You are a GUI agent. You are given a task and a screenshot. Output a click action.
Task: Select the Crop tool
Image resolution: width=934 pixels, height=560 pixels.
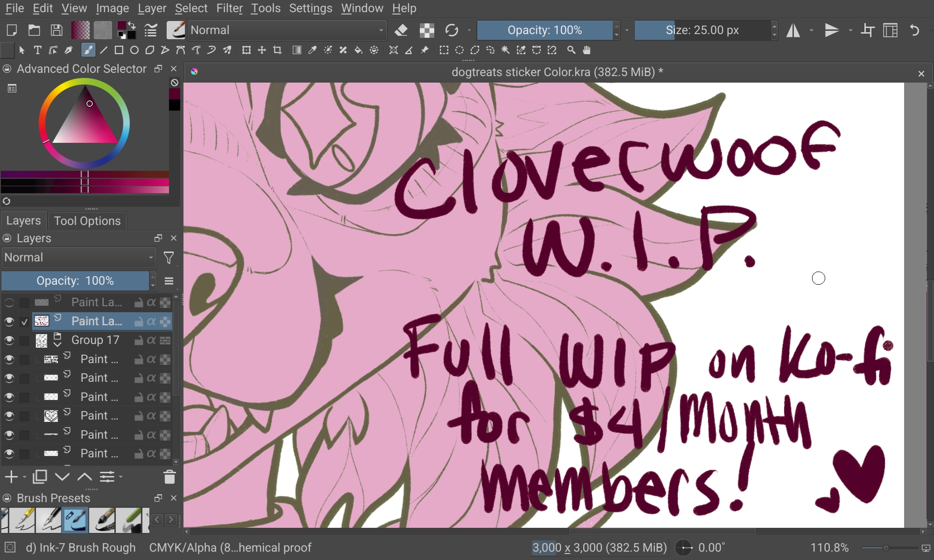click(277, 50)
